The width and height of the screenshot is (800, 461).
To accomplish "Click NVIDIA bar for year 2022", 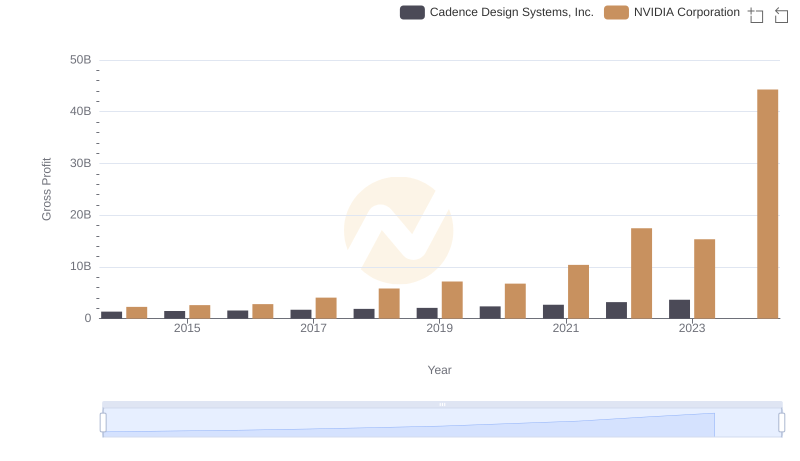I will pos(641,273).
